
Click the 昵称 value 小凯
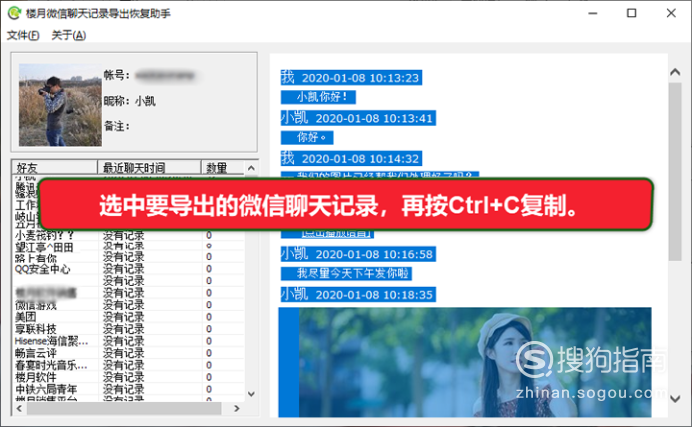[145, 101]
